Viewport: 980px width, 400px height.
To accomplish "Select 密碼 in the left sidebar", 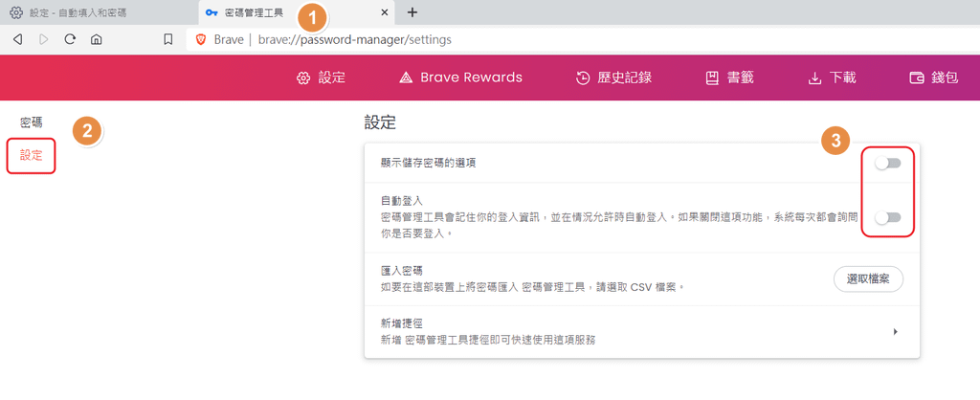I will pyautogui.click(x=32, y=122).
